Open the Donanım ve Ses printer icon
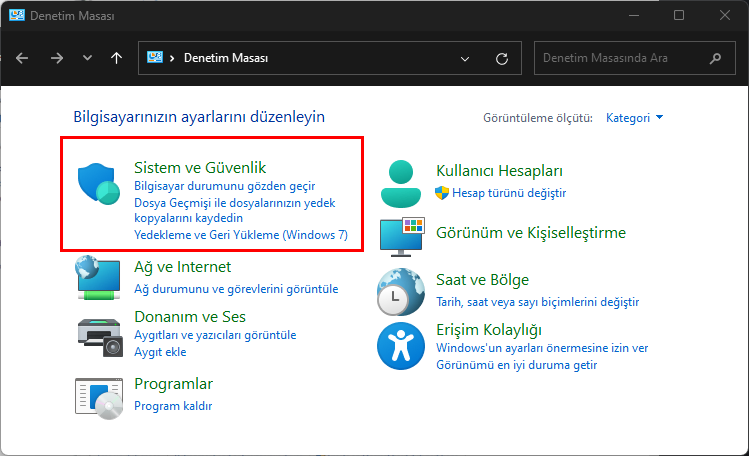Screen dimensions: 749x456 [100, 337]
